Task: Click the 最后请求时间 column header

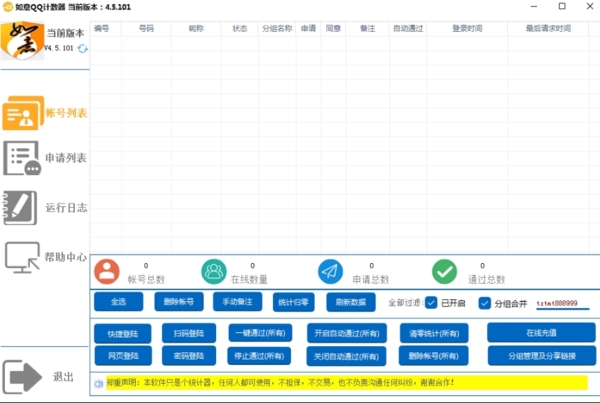Action: tap(548, 28)
